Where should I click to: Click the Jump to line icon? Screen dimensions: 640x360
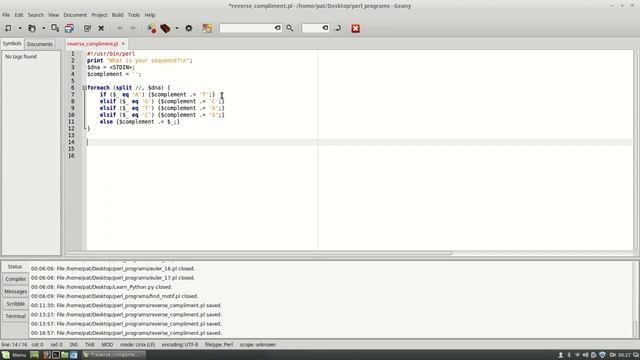[338, 28]
